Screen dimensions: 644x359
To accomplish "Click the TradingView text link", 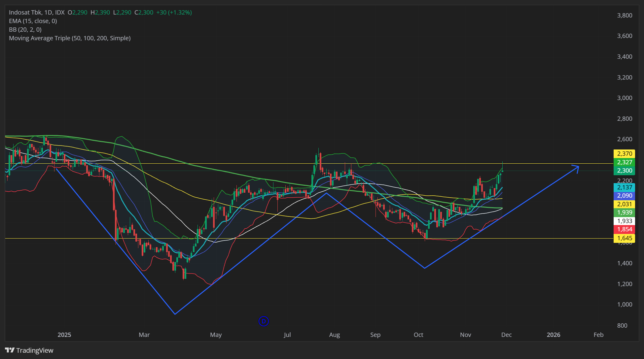I will 35,350.
